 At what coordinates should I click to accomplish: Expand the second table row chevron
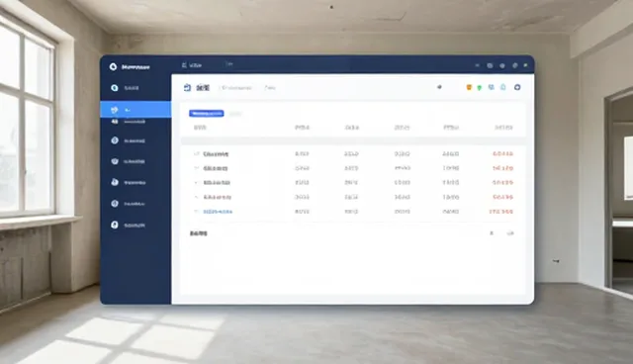point(197,168)
